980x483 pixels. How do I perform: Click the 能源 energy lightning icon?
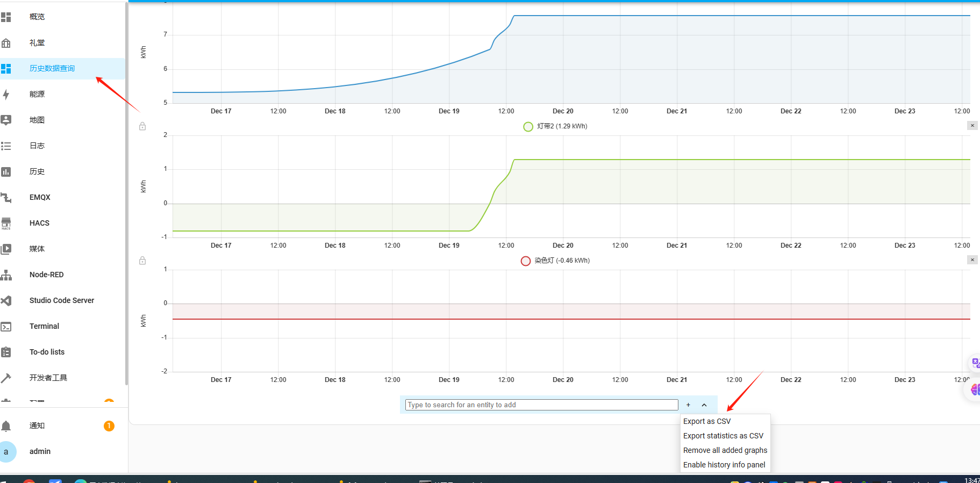(x=6, y=95)
